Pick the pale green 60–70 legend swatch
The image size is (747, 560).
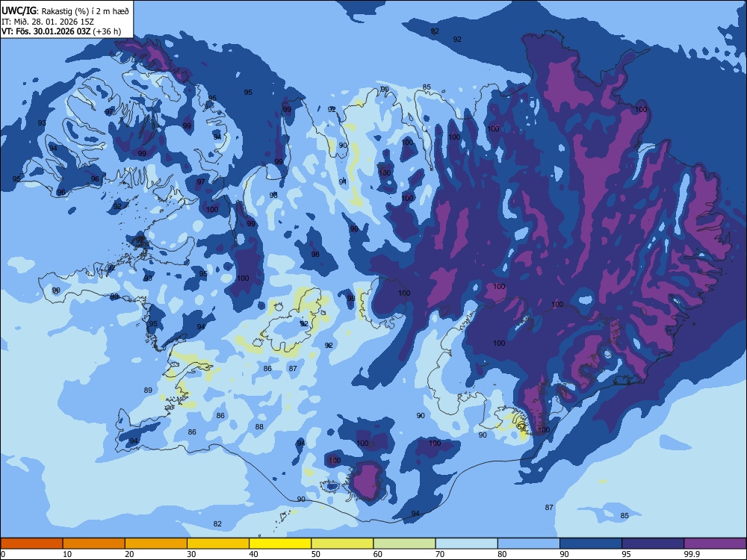point(404,544)
